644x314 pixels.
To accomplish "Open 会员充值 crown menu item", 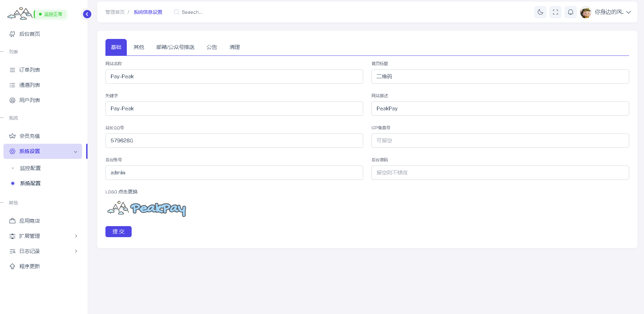I will 30,136.
